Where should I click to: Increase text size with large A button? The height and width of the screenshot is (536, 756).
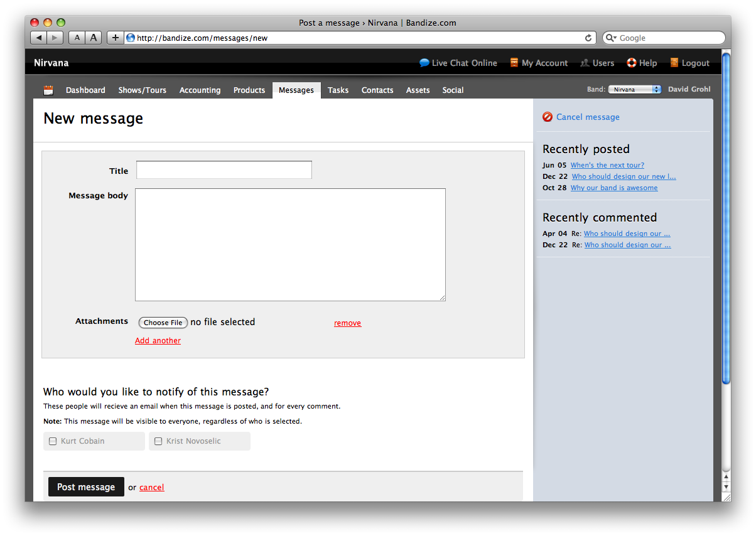click(x=94, y=38)
